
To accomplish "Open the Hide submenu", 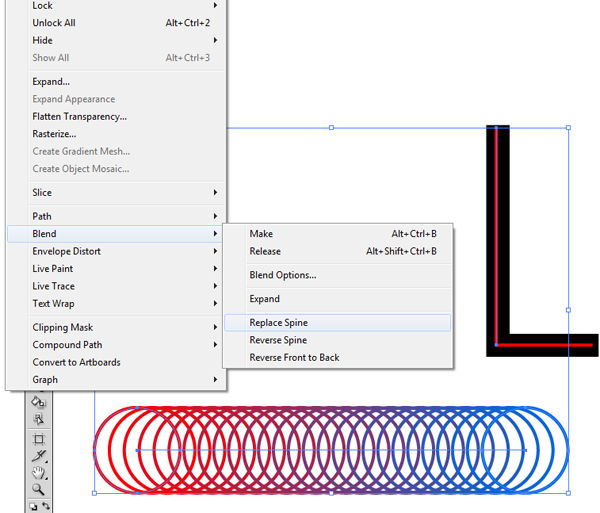I will (117, 40).
